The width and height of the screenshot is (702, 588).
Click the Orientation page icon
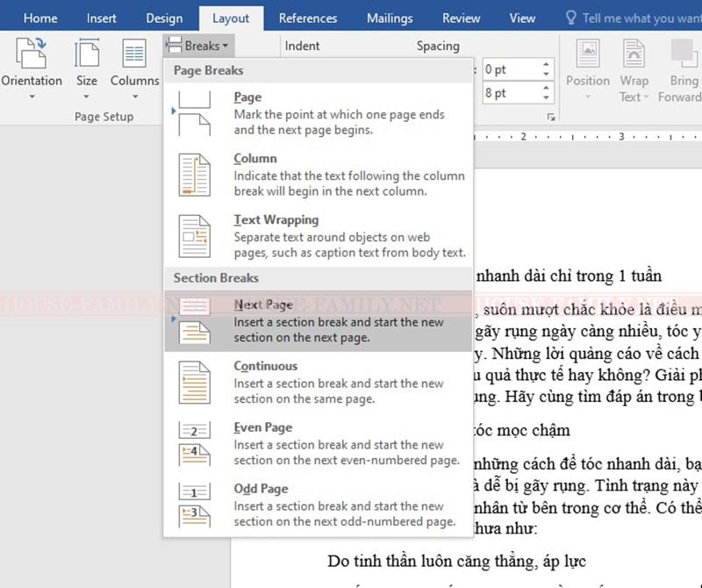click(31, 54)
